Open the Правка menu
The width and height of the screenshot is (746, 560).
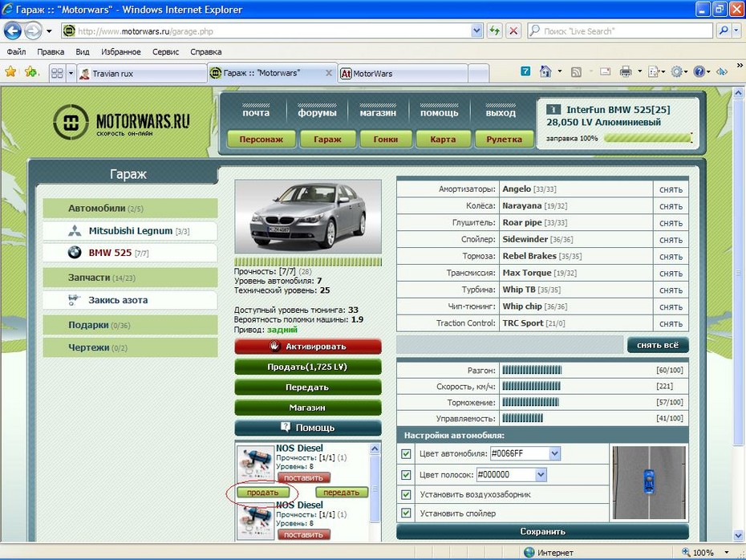coord(51,52)
